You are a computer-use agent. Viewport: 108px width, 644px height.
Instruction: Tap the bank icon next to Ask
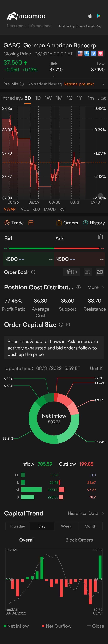100,237
